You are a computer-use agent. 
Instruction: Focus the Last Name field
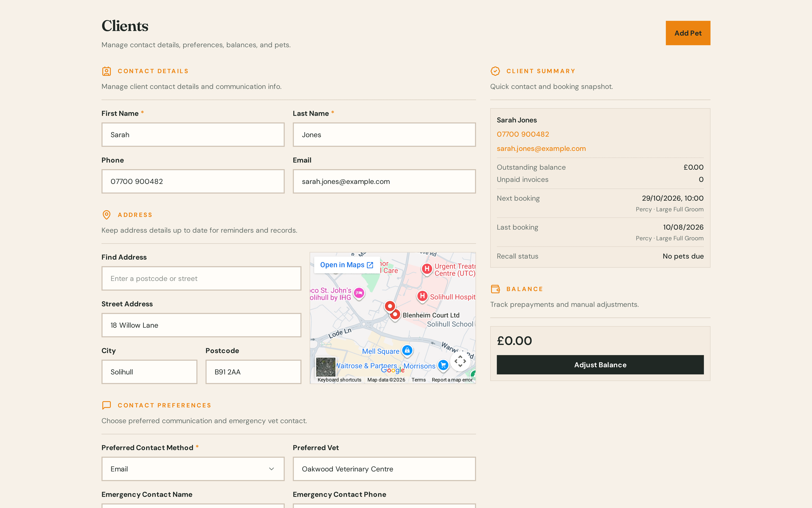click(x=384, y=134)
